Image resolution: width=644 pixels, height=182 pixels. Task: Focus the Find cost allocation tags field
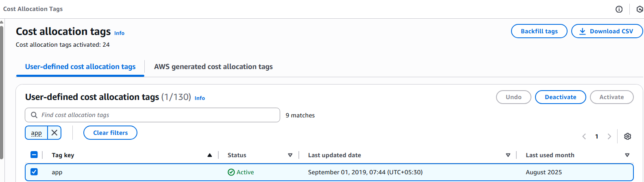[x=159, y=115]
